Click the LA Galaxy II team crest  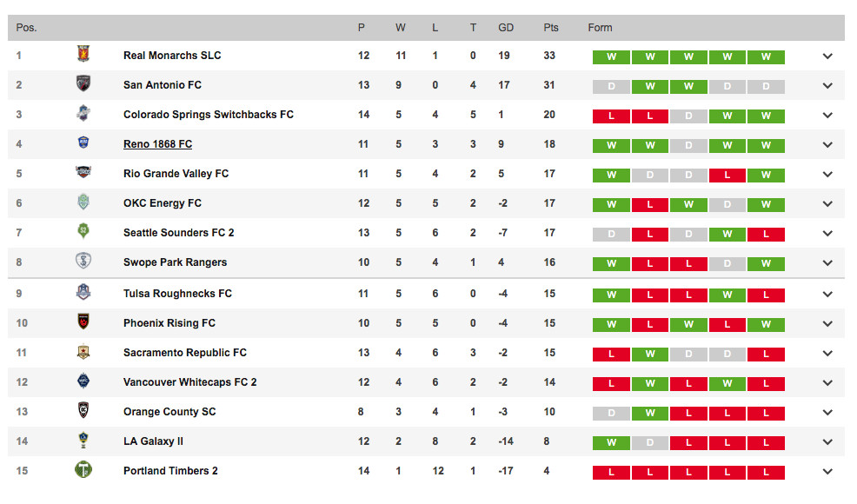coord(83,441)
